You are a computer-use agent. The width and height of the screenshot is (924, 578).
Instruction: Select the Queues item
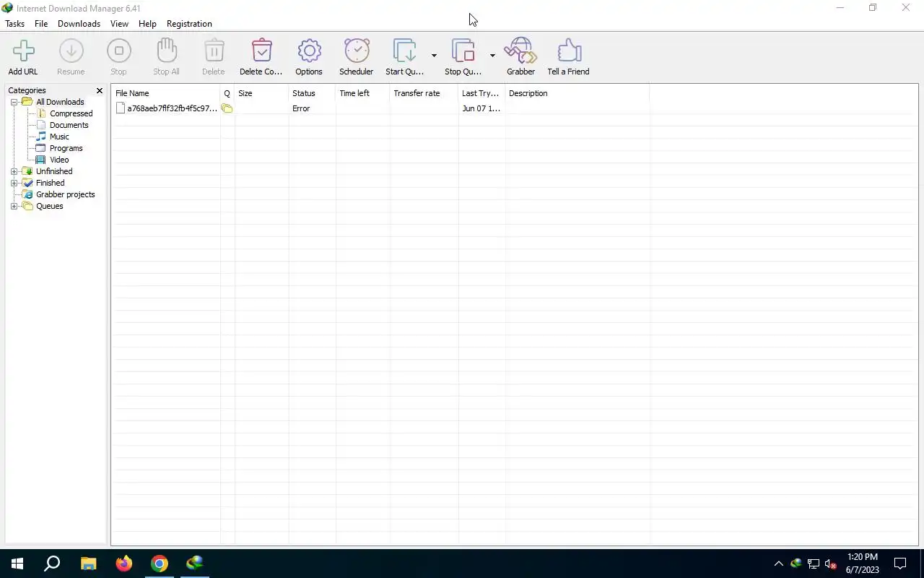pos(49,206)
